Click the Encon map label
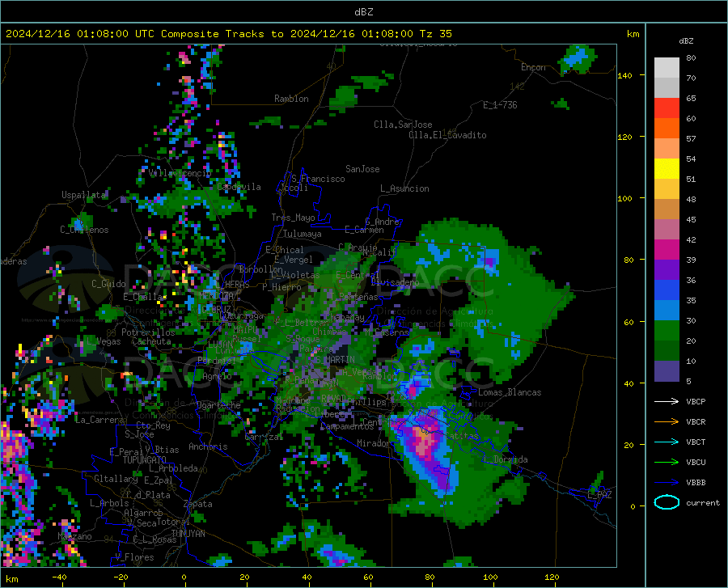 [x=533, y=67]
